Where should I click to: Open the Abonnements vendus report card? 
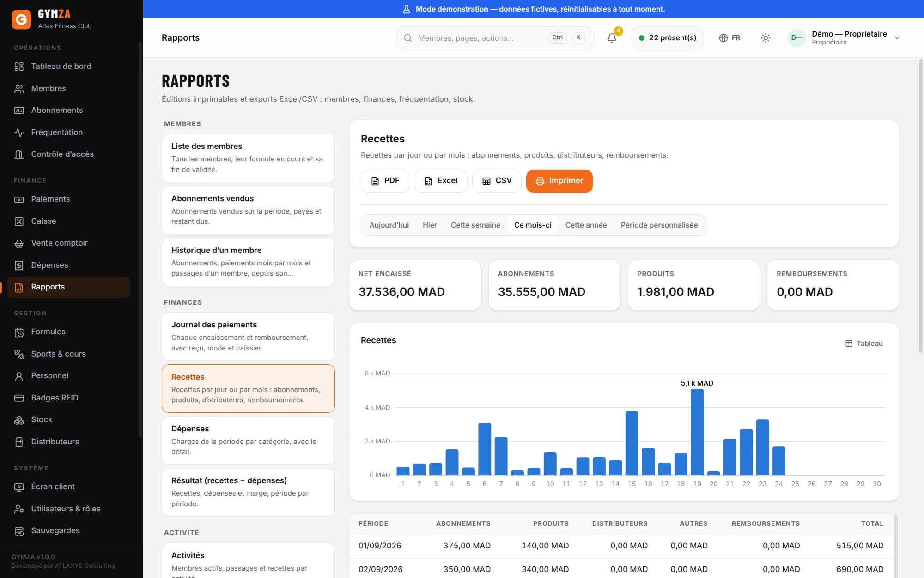[248, 210]
